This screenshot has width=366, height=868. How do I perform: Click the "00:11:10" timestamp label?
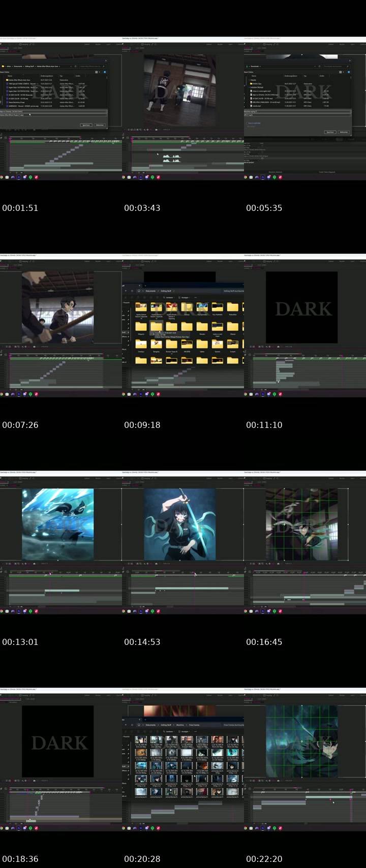coord(264,425)
